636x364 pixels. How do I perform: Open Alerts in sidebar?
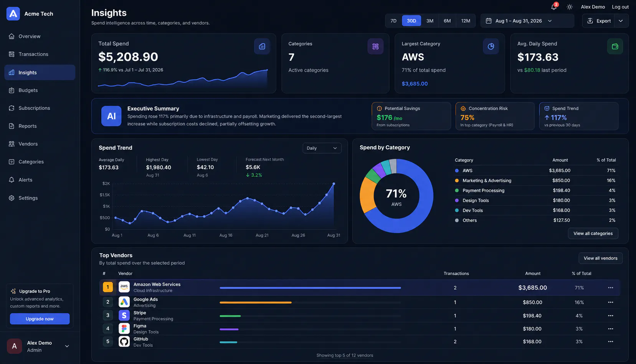coord(40,180)
